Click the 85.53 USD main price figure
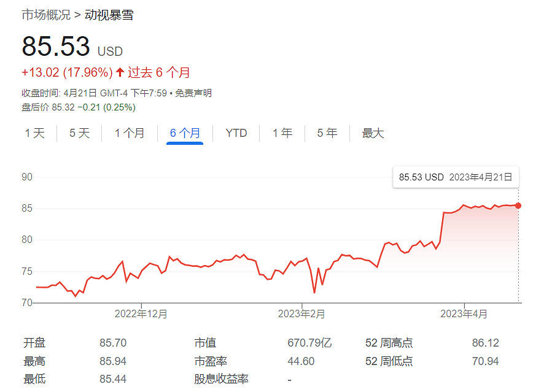The width and height of the screenshot is (536, 392). (55, 46)
